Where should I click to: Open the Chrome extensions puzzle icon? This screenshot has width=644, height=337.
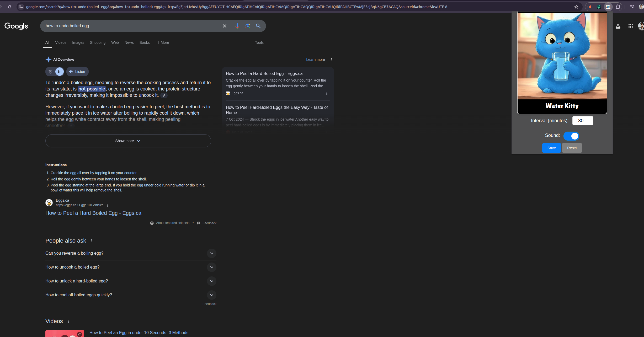tap(618, 7)
